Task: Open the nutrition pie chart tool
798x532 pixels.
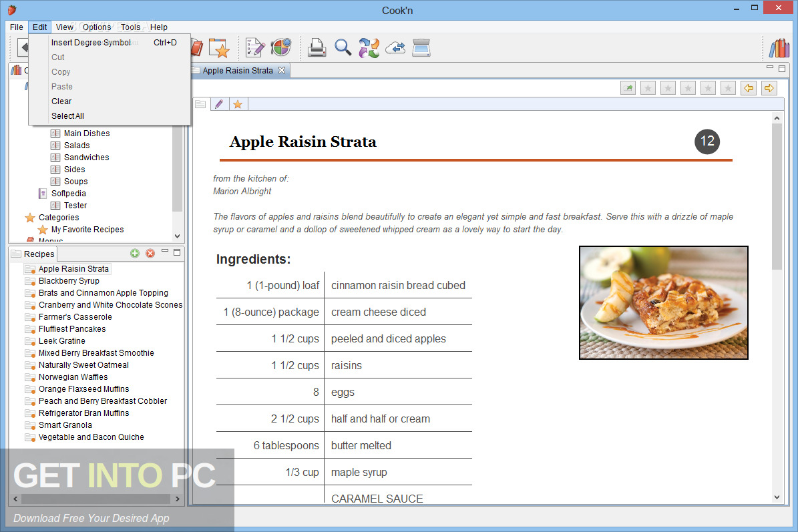Action: pyautogui.click(x=281, y=47)
